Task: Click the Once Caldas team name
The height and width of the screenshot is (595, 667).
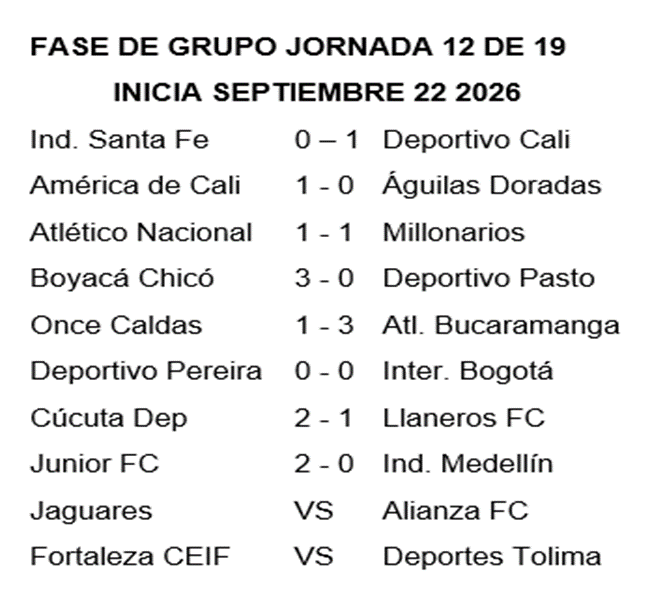Action: coord(116,325)
